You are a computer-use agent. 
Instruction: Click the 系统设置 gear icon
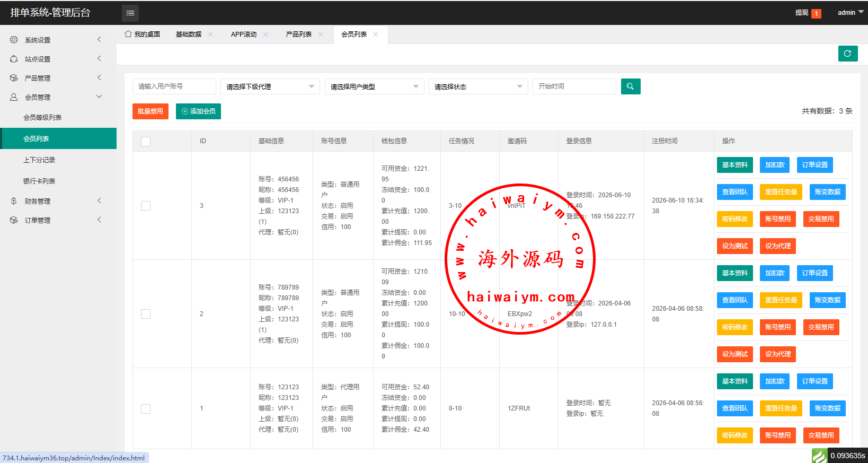[14, 40]
